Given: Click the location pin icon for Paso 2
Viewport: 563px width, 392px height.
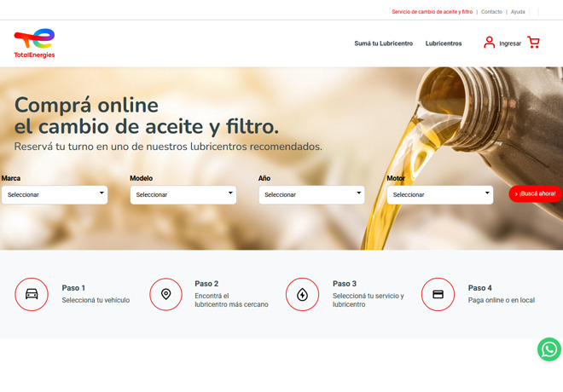Looking at the screenshot, I should click(x=165, y=295).
